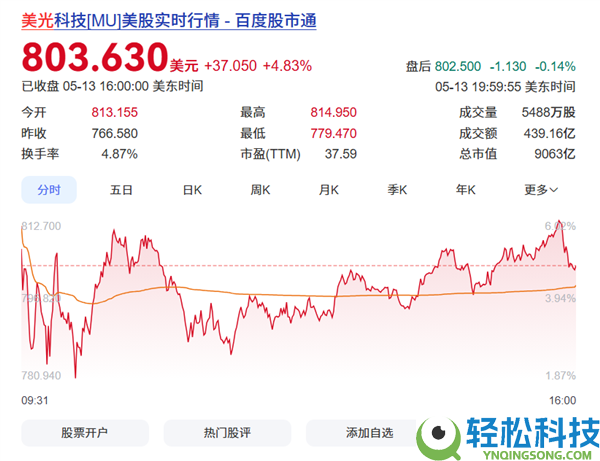The height and width of the screenshot is (461, 600).
Task: Click the after-hours change -1.130
Action: click(x=508, y=67)
